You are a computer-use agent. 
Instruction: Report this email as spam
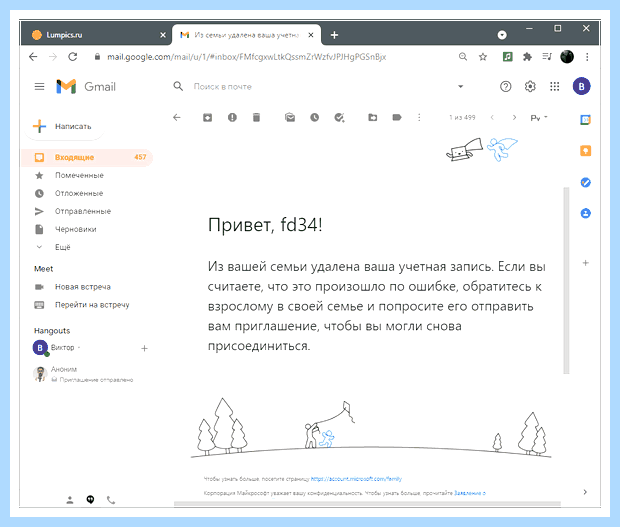pos(232,117)
